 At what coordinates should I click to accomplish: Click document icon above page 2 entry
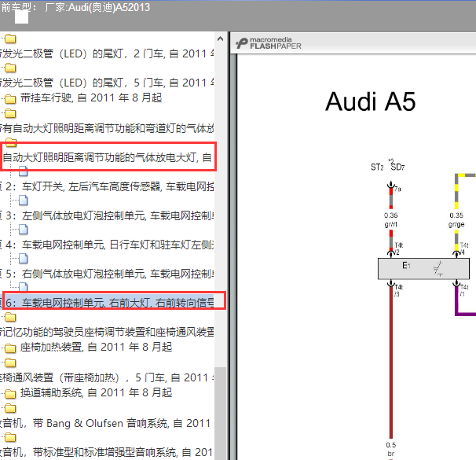click(24, 171)
